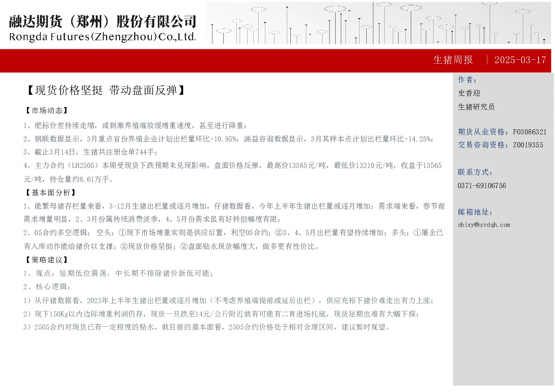Click the line 1、观点：短期低位震荡
Screen dimensions: 555x392
(x=119, y=273)
